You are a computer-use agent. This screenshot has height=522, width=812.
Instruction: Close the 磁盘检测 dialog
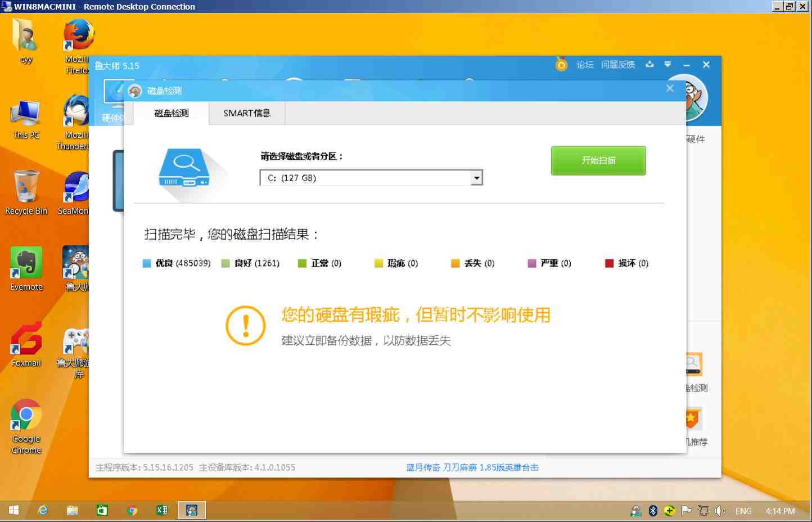pyautogui.click(x=670, y=88)
